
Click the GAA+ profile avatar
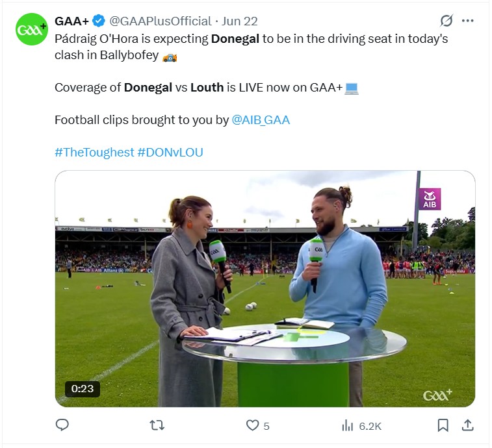point(32,30)
